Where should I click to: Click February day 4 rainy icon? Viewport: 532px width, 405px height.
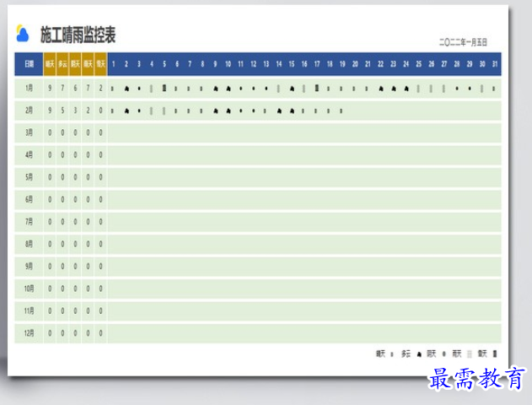[151, 111]
